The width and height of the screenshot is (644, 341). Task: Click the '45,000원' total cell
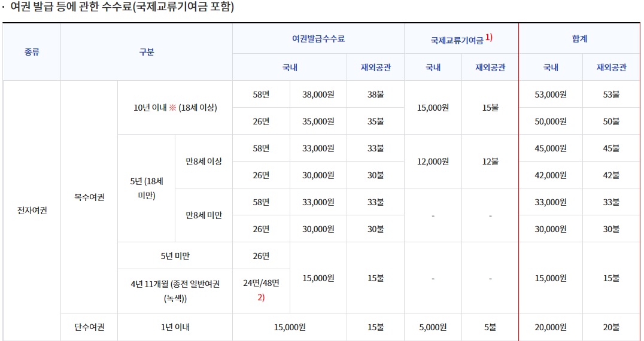(551, 148)
